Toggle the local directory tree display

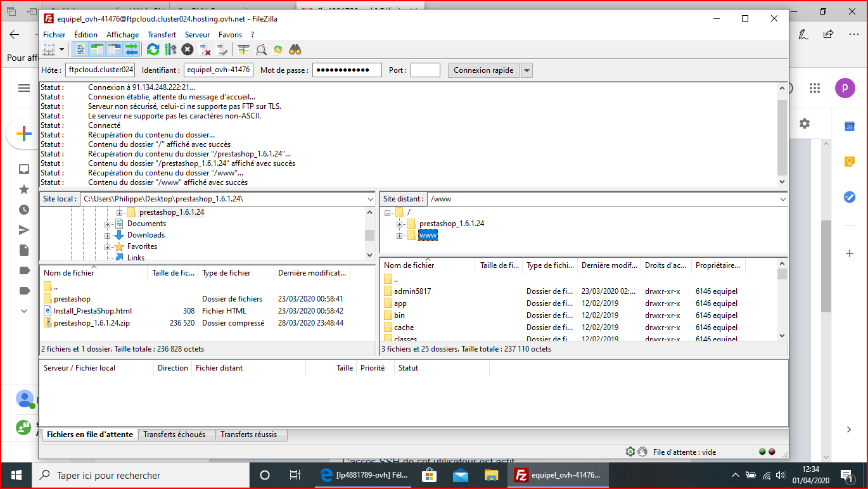click(x=98, y=49)
